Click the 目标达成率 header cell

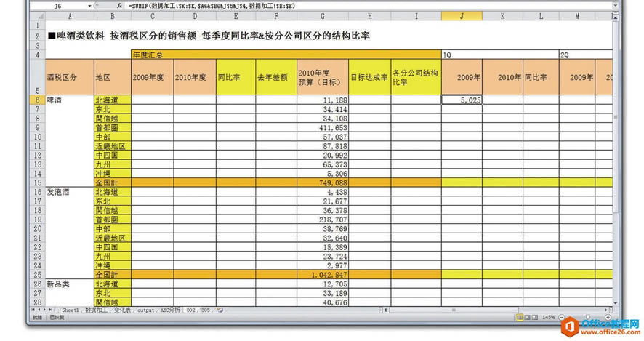point(370,77)
